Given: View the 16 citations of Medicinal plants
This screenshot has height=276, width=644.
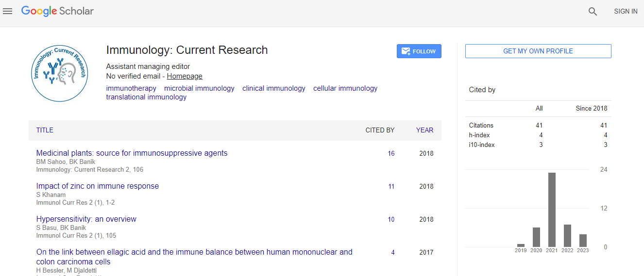Looking at the screenshot, I should (x=391, y=153).
